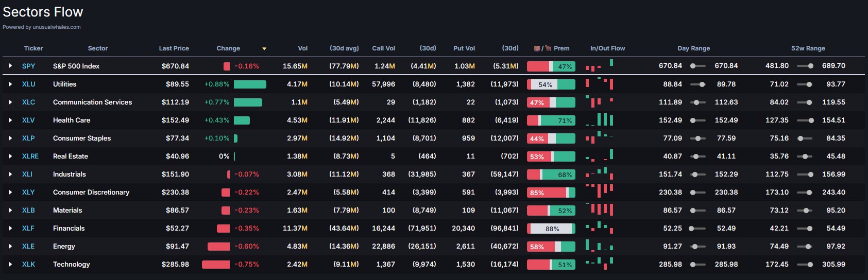Sort by the Sector column header
Screen dimensions: 868x280
pos(98,48)
